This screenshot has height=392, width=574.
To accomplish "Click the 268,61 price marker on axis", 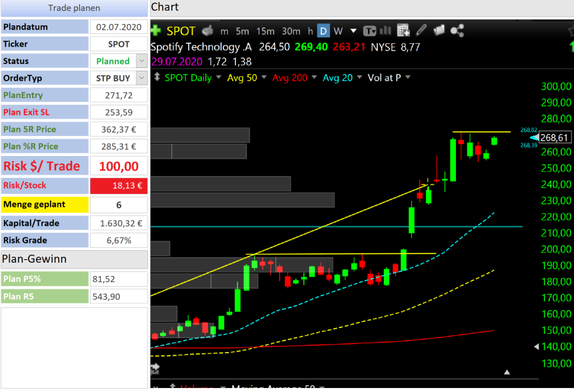I will coord(554,137).
